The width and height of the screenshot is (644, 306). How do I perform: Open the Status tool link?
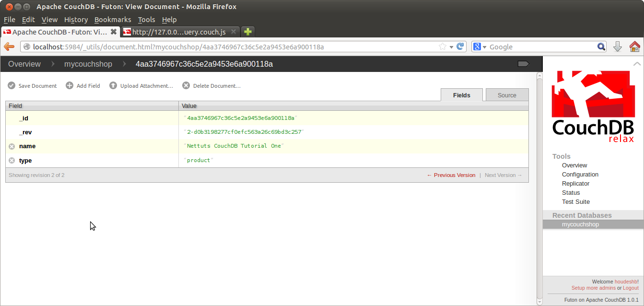pos(571,192)
